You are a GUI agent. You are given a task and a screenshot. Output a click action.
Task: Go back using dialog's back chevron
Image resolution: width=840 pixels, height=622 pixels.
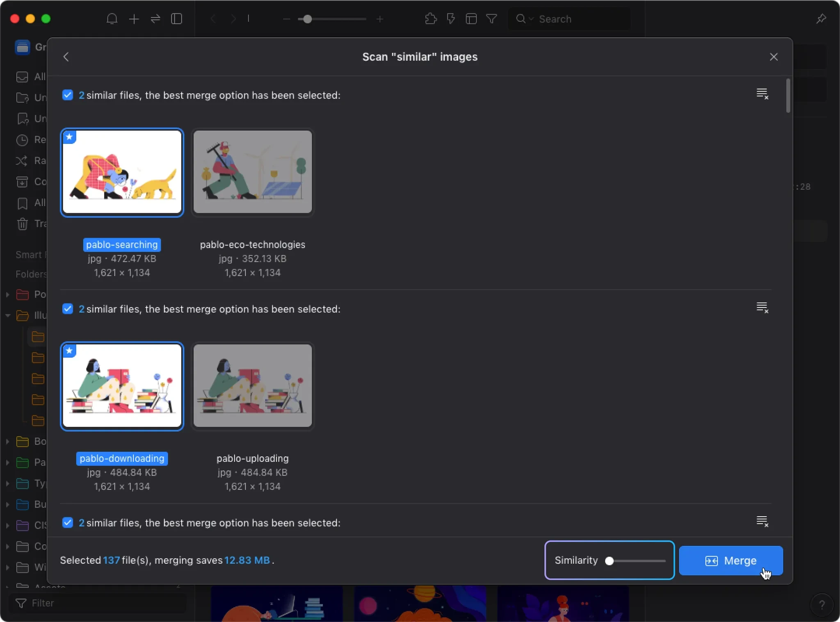66,57
